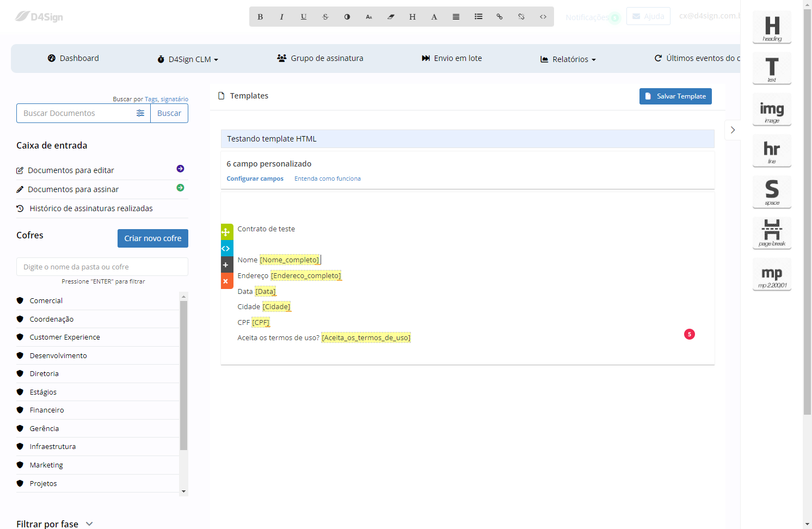
Task: Add a heading block from the side panel
Action: click(x=772, y=27)
